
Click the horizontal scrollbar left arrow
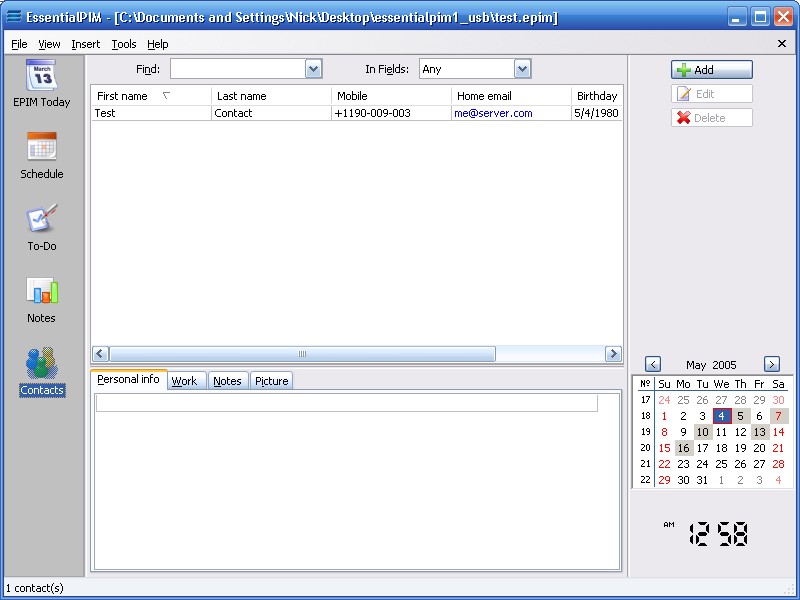[100, 354]
